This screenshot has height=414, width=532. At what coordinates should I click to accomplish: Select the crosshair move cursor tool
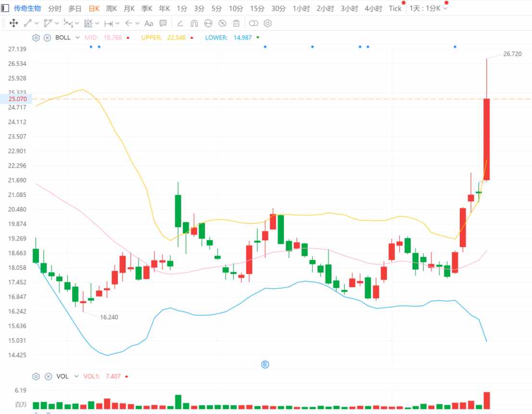click(x=13, y=23)
